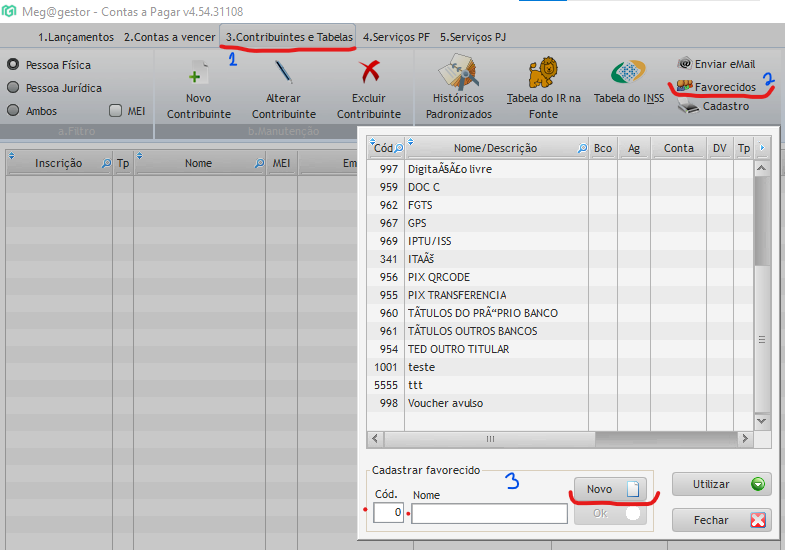Click the Utilizar button
This screenshot has width=785, height=550.
coord(721,485)
